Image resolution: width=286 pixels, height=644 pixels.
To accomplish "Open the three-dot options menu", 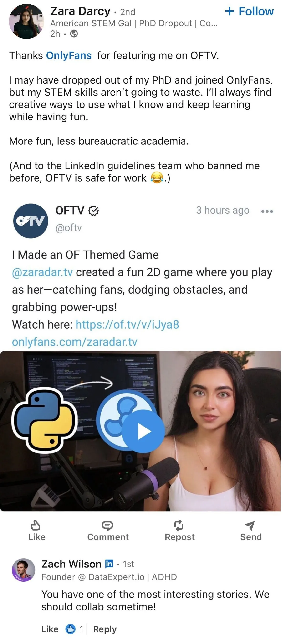I will tap(267, 211).
